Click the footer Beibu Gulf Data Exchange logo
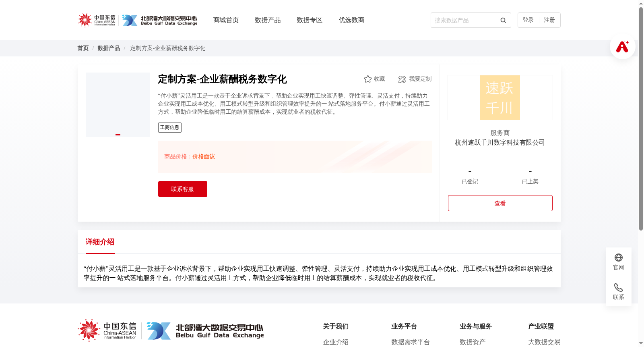Image resolution: width=644 pixels, height=347 pixels. (205, 331)
